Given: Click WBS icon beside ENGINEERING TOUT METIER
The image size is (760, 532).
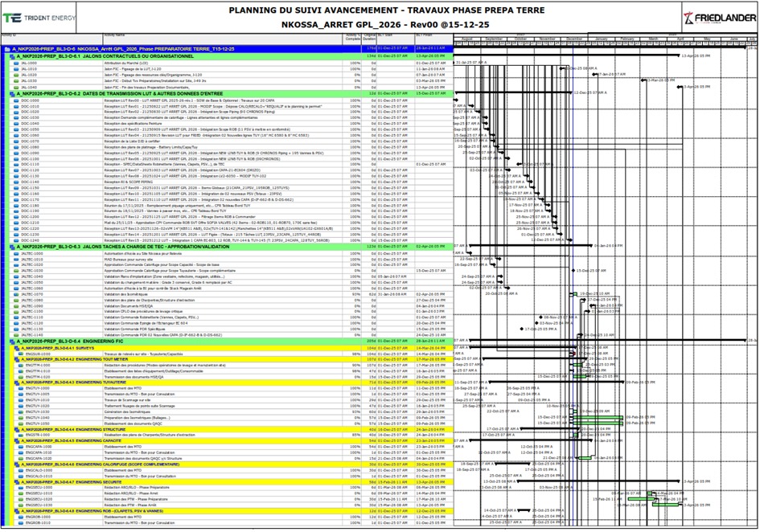Looking at the screenshot, I should pyautogui.click(x=16, y=360).
